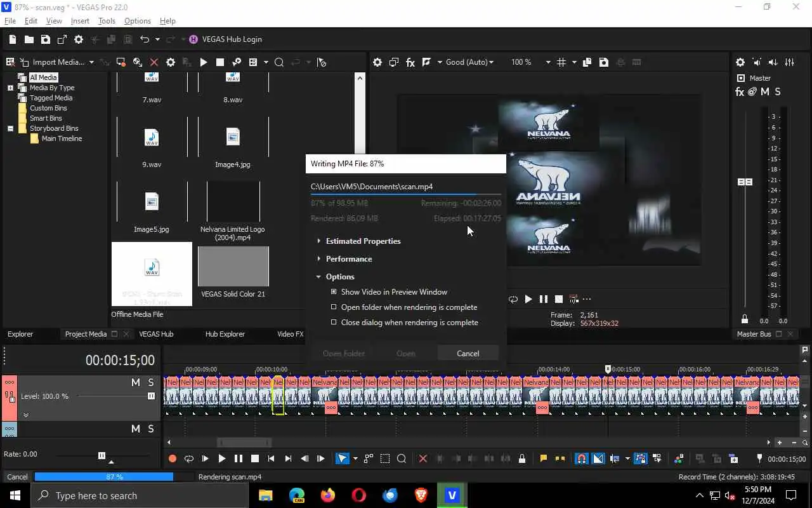Toggle Loop Playback in transport bar
Image resolution: width=812 pixels, height=508 pixels.
[188, 458]
